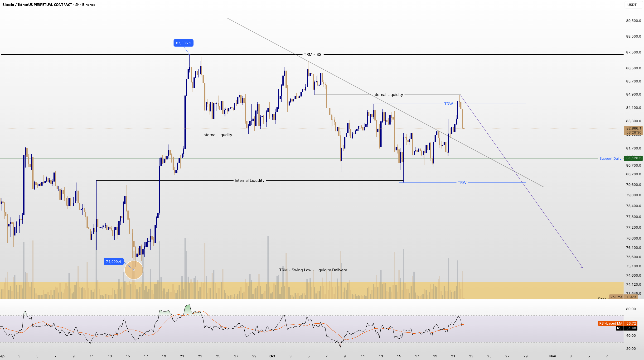Image resolution: width=644 pixels, height=360 pixels.
Task: Click the RSI 51.40 value label
Action: pos(627,328)
